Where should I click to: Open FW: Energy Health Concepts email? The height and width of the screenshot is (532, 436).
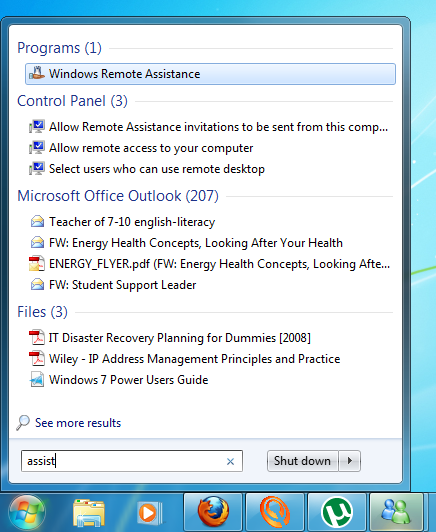coord(196,243)
